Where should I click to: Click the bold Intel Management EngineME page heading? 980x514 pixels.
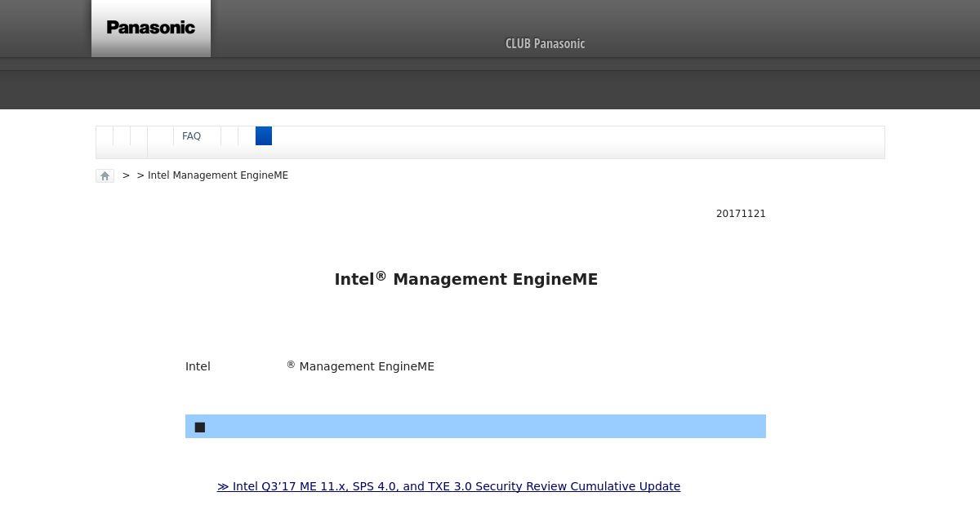pos(465,279)
